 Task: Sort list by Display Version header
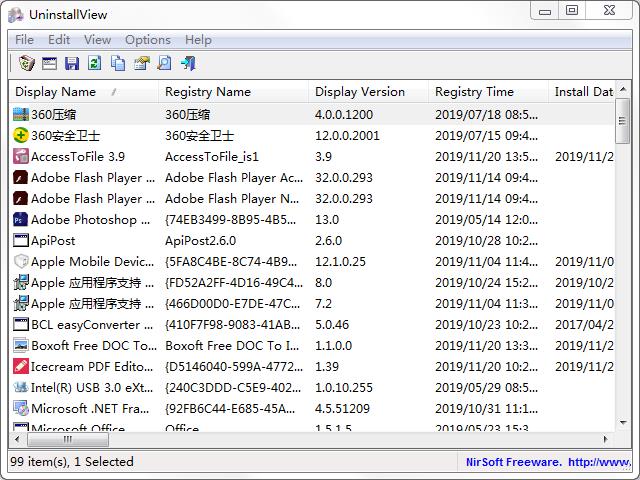pos(360,92)
